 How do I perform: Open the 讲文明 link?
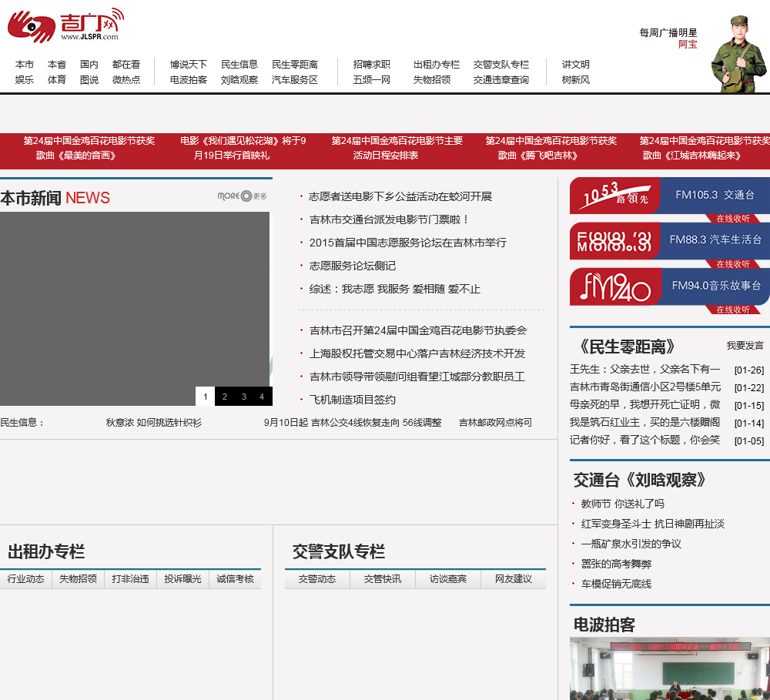tap(576, 65)
